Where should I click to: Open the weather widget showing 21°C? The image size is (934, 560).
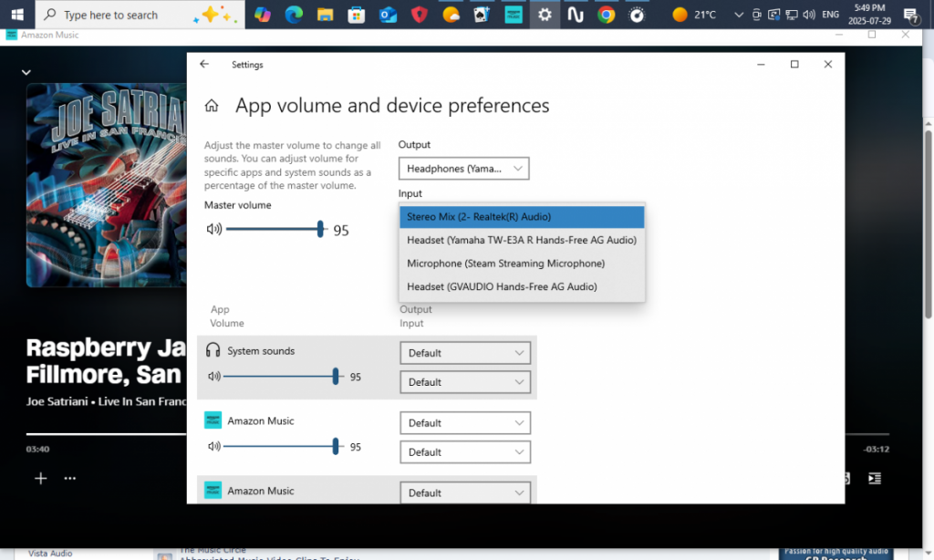click(x=693, y=15)
